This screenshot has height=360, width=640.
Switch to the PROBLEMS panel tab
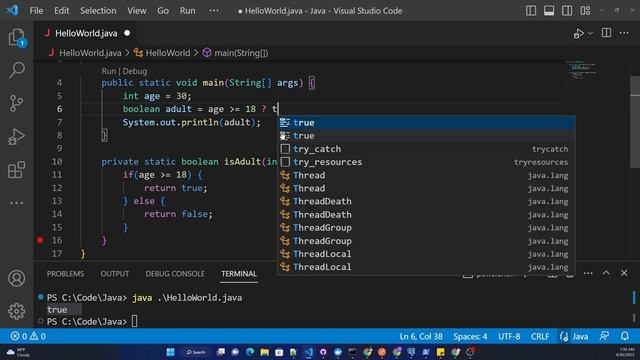click(x=65, y=274)
